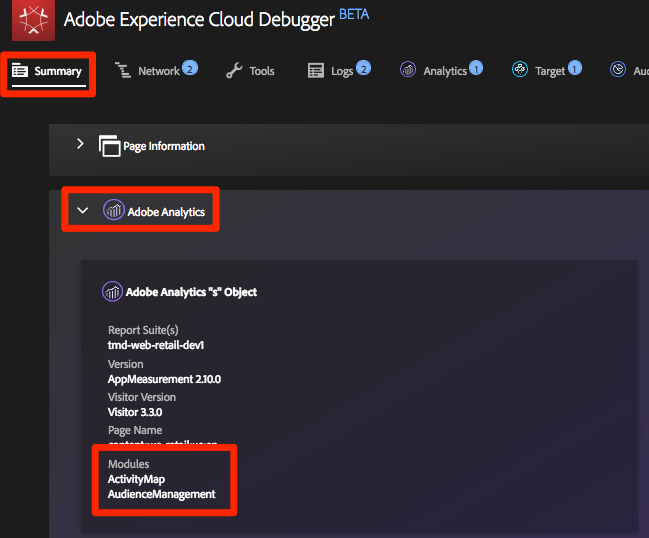Collapse the Adobe Analytics section chevron
This screenshot has width=649, height=538.
(x=83, y=210)
